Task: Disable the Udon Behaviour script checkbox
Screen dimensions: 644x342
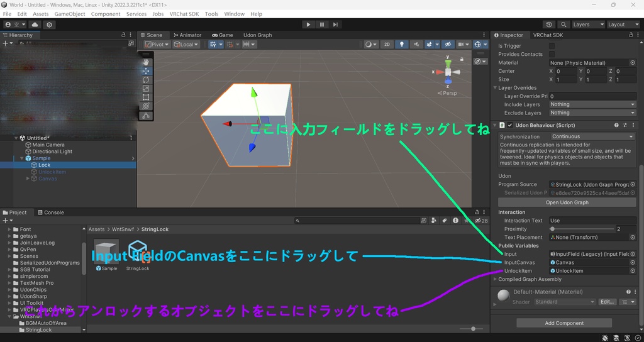Action: (510, 125)
